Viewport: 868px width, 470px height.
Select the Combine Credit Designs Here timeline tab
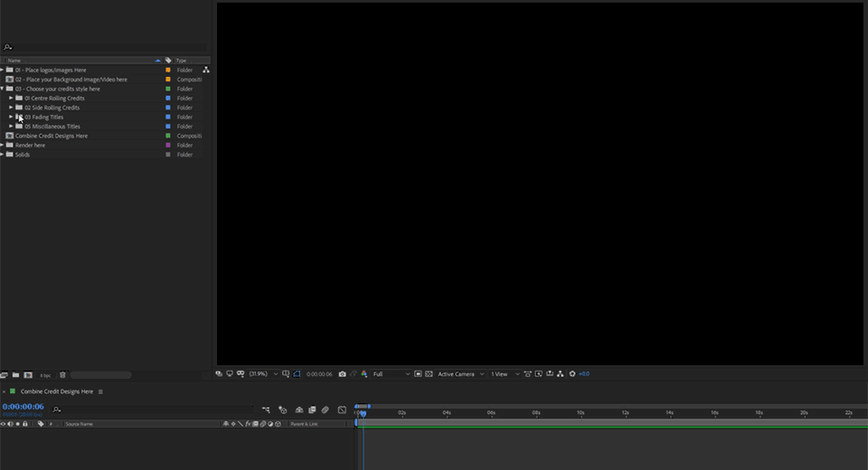pyautogui.click(x=56, y=392)
